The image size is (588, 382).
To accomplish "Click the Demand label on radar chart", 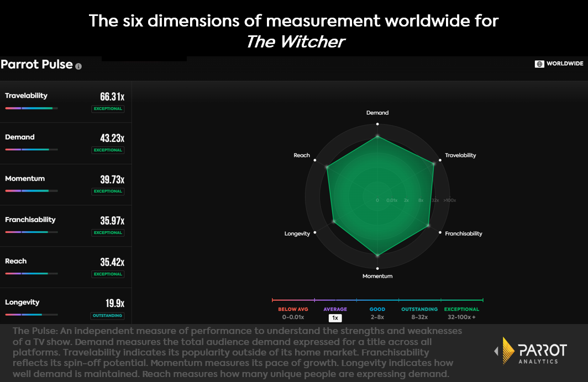I will [377, 113].
